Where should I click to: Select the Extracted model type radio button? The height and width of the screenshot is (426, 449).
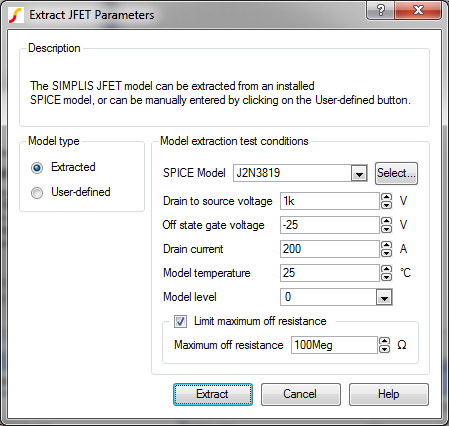point(37,167)
